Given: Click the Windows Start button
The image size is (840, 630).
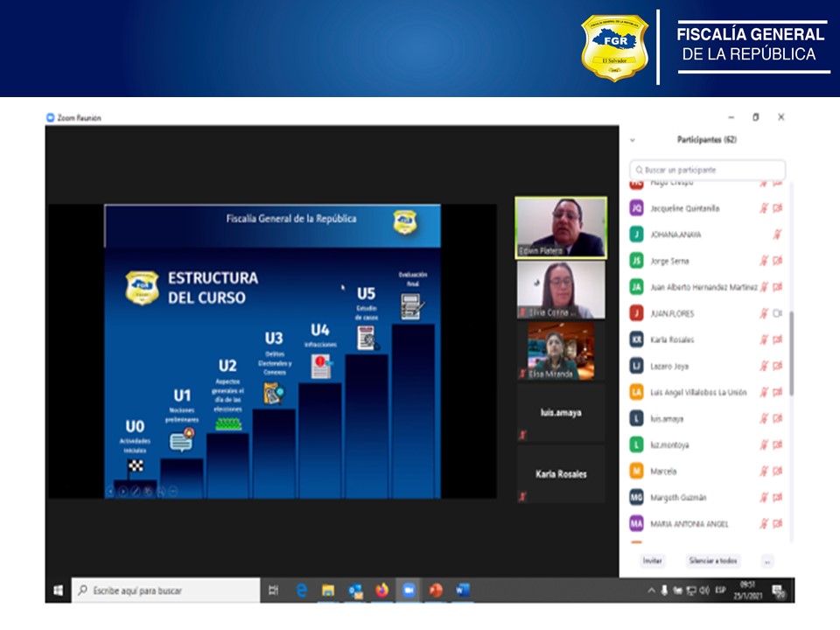Looking at the screenshot, I should pos(58,591).
